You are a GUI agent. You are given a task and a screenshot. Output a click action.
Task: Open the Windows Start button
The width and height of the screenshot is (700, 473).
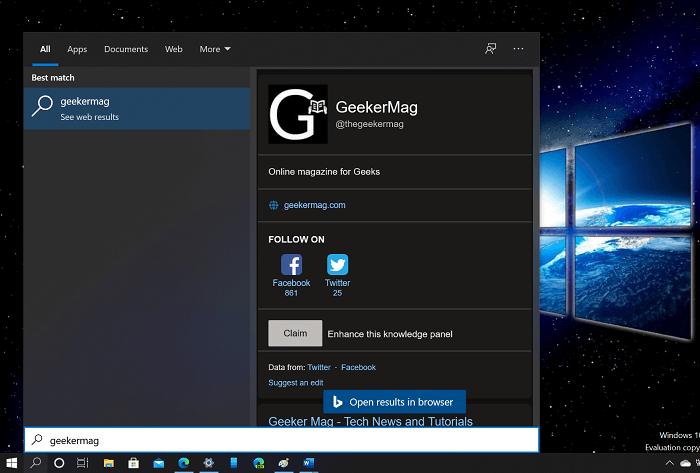[x=11, y=463]
